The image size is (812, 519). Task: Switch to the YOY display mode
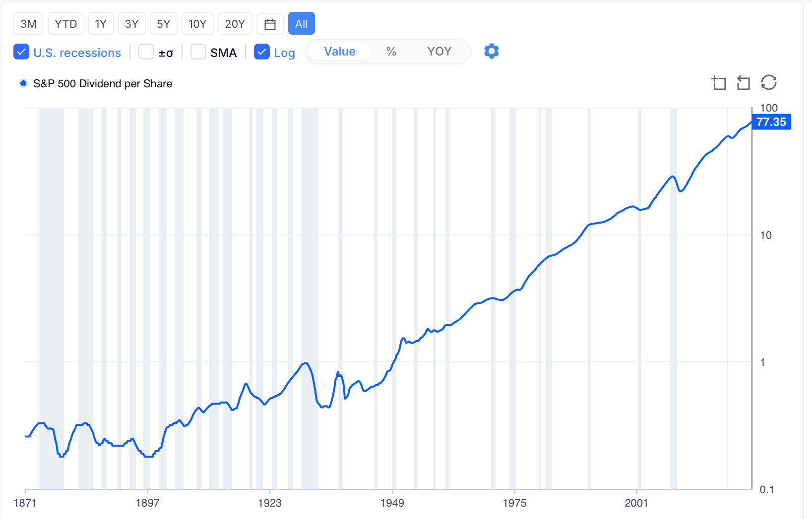point(439,52)
